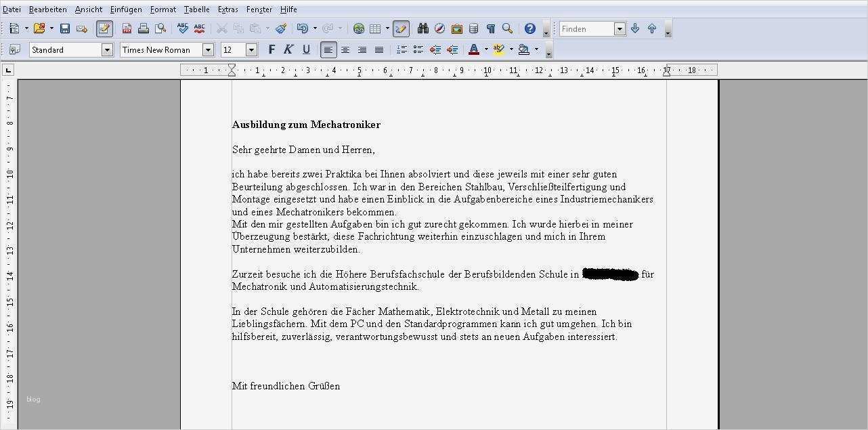
Task: Open the Einfügen menu
Action: coord(125,9)
